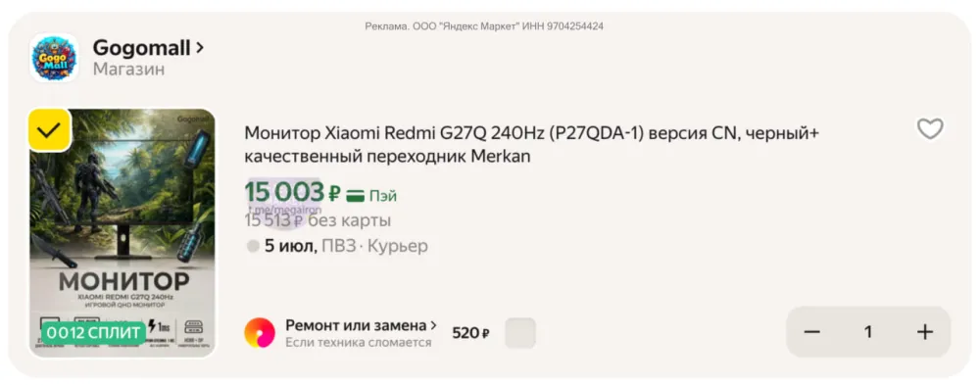Image resolution: width=980 pixels, height=385 pixels.
Task: Open the Gogomall store name link
Action: coord(142,47)
